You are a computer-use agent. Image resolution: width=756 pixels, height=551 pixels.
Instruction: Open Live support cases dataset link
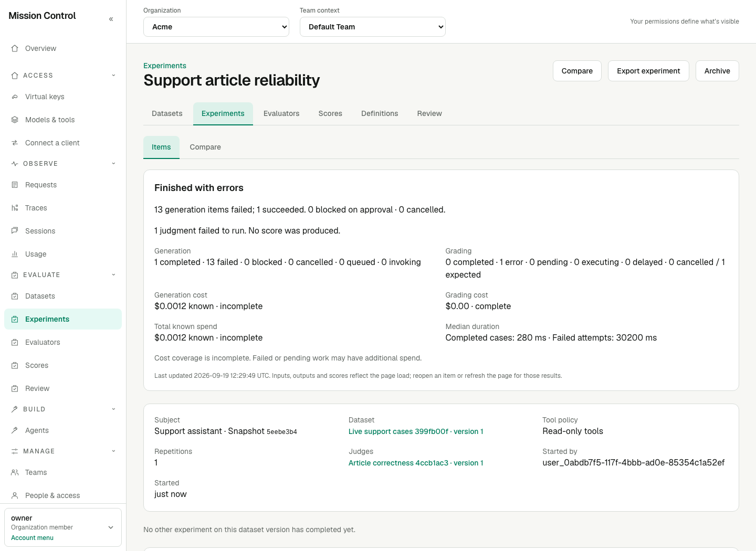416,431
